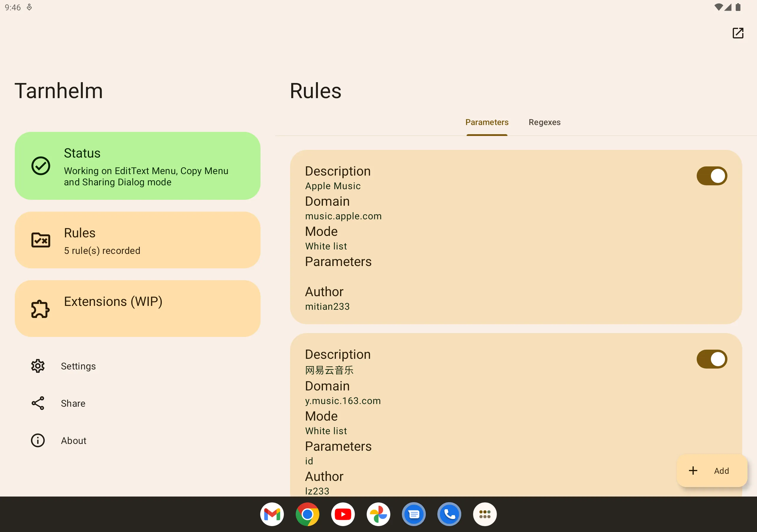Click the y.music.163.com domain text
This screenshot has height=532, width=757.
coord(343,400)
